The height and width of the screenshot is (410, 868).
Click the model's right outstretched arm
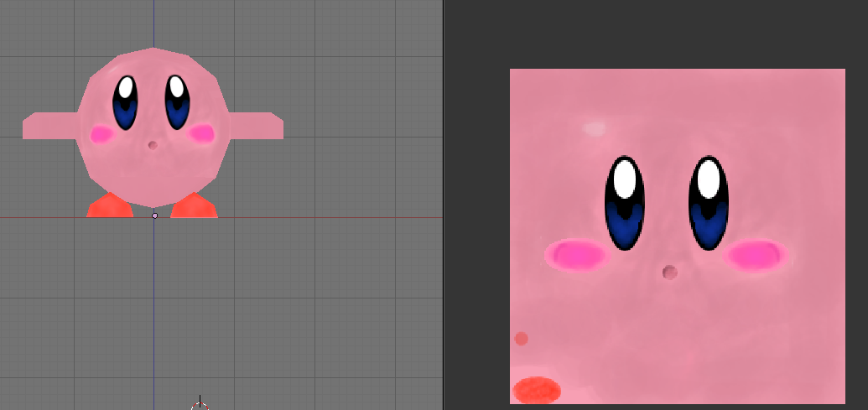pos(256,126)
